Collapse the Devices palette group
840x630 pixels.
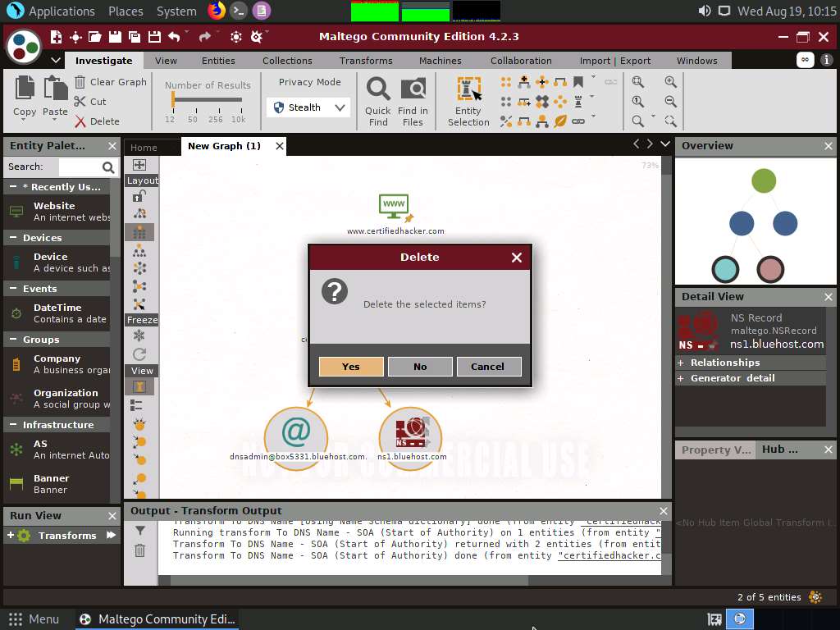pos(13,238)
